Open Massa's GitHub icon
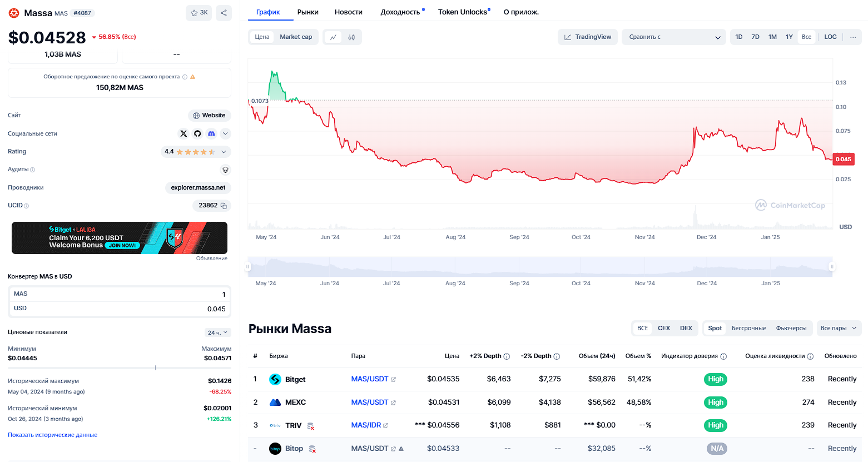Screen dimensions: 868x462 click(197, 133)
